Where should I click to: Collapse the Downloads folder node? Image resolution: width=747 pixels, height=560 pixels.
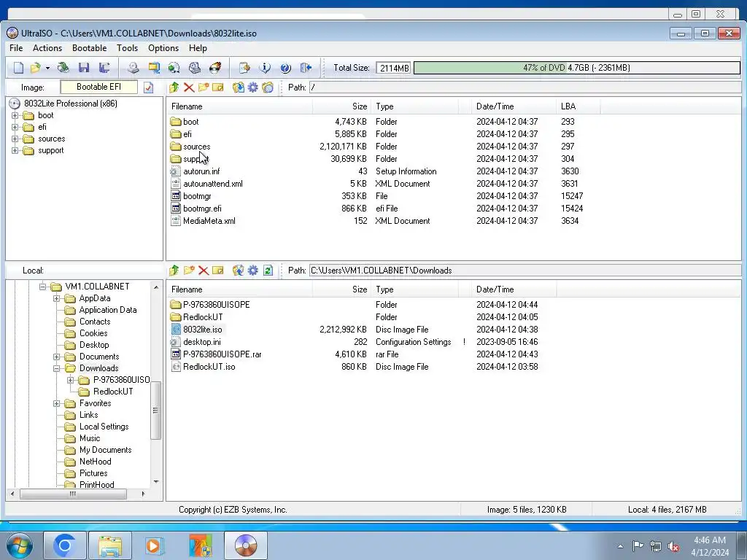56,368
